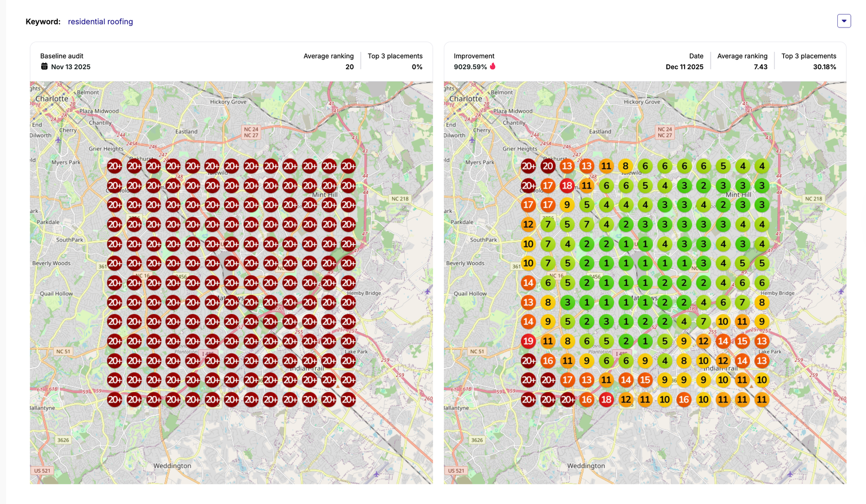866x504 pixels.
Task: Select the red 19 rank marker on improvement map
Action: (x=528, y=341)
